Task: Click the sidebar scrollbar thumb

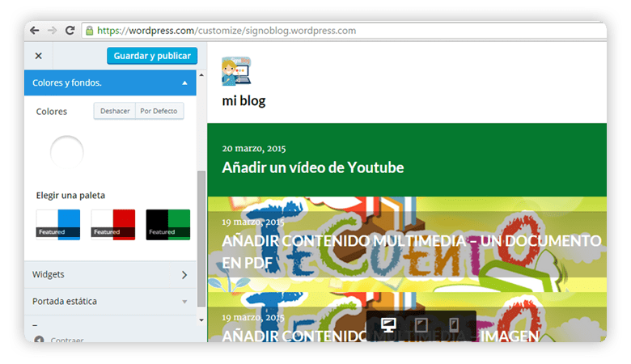Action: [201, 239]
